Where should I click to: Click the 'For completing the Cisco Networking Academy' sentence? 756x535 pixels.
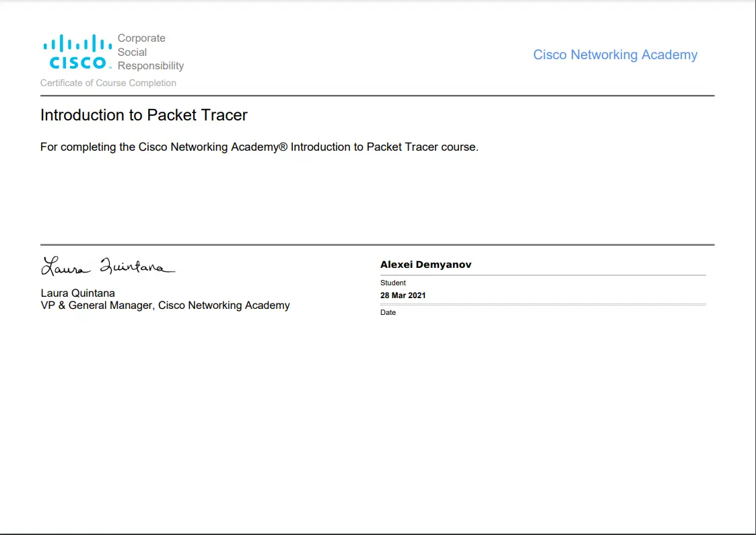259,147
